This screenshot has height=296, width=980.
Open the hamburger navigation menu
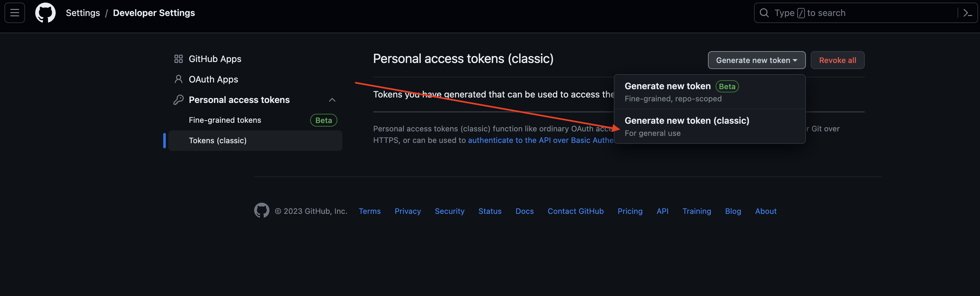14,12
